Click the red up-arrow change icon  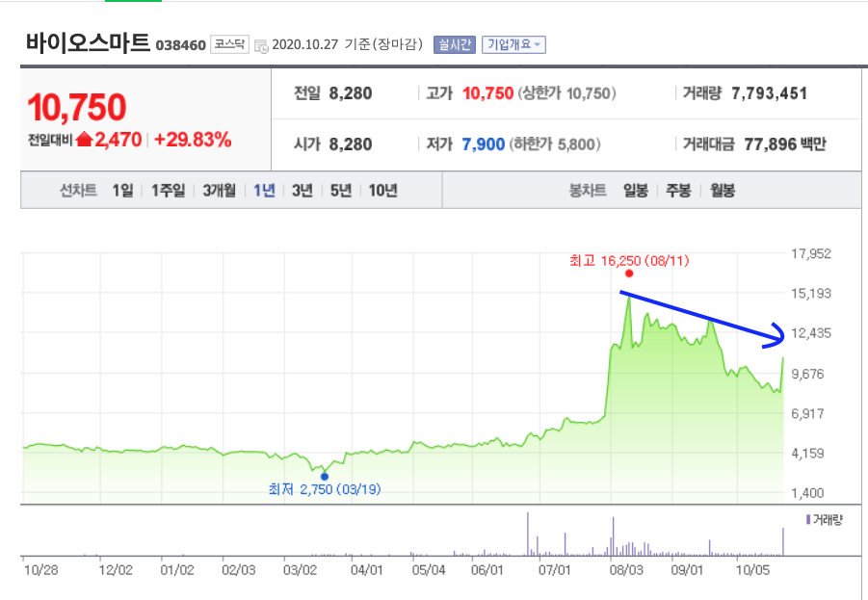coord(84,139)
